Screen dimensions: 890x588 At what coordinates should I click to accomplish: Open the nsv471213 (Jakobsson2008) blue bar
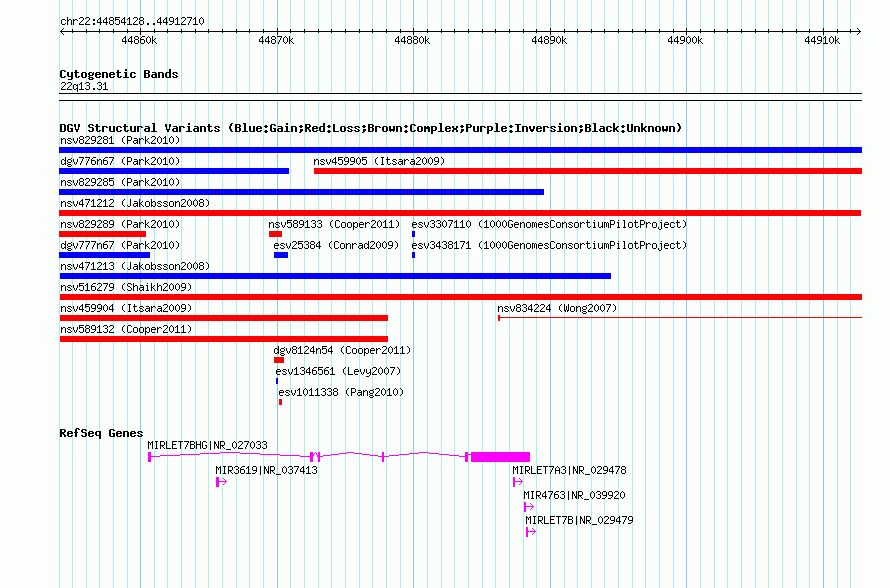(x=335, y=276)
